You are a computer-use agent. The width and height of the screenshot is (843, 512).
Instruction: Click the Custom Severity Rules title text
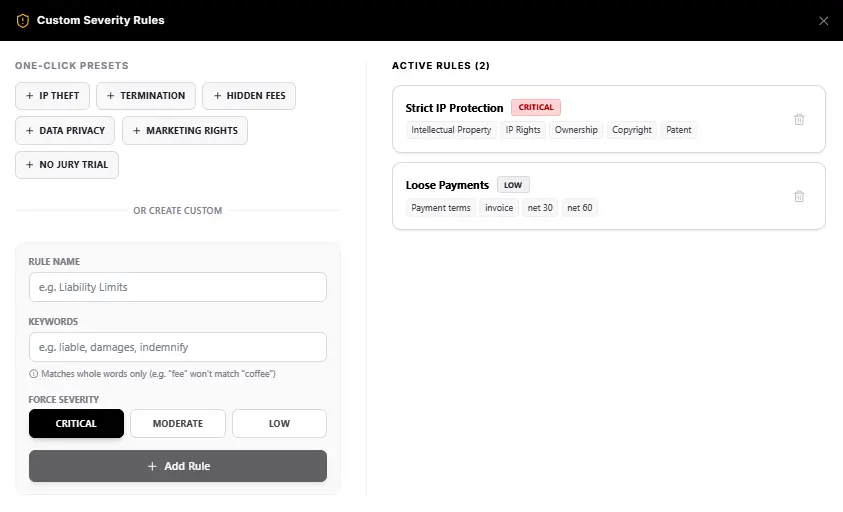pyautogui.click(x=101, y=20)
